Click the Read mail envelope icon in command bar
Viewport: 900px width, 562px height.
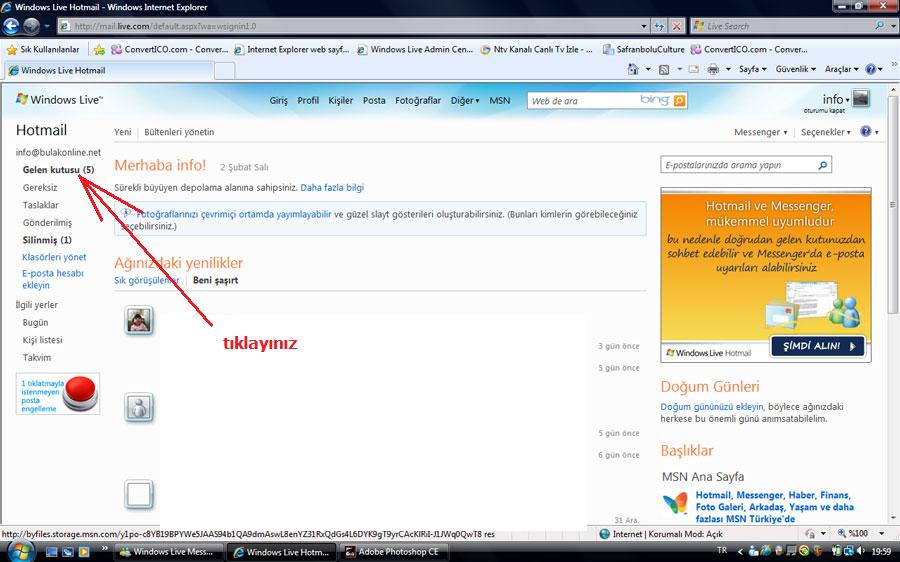[694, 69]
